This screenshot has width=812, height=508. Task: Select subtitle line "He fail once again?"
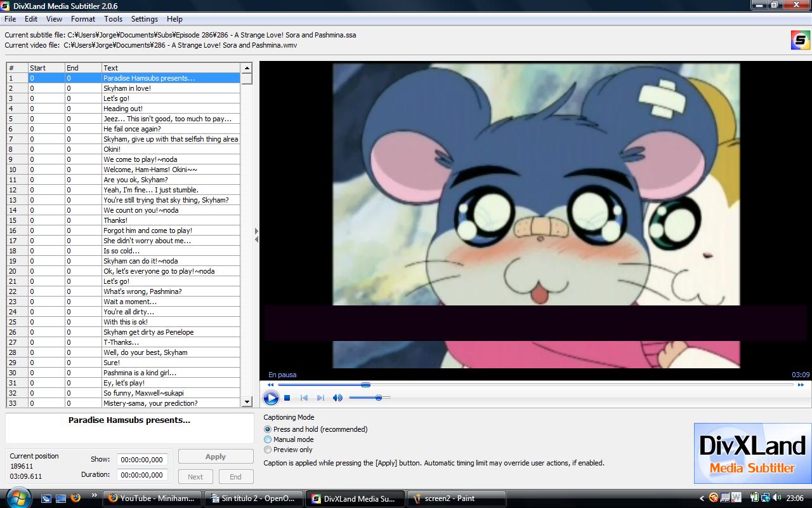124,129
